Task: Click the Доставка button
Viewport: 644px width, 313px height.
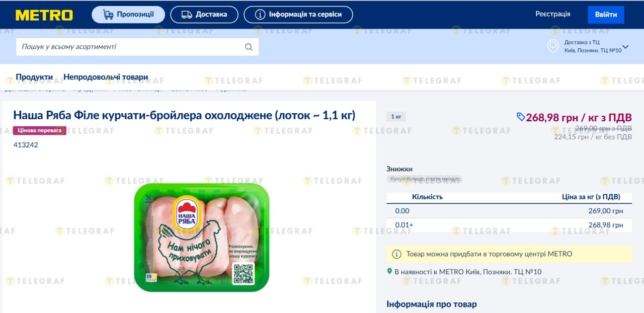Action: point(204,15)
